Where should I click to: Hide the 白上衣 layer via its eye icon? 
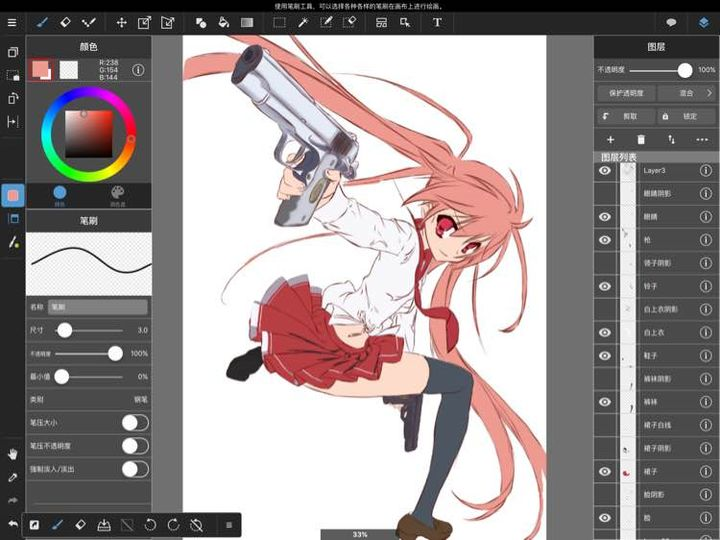[x=605, y=332]
